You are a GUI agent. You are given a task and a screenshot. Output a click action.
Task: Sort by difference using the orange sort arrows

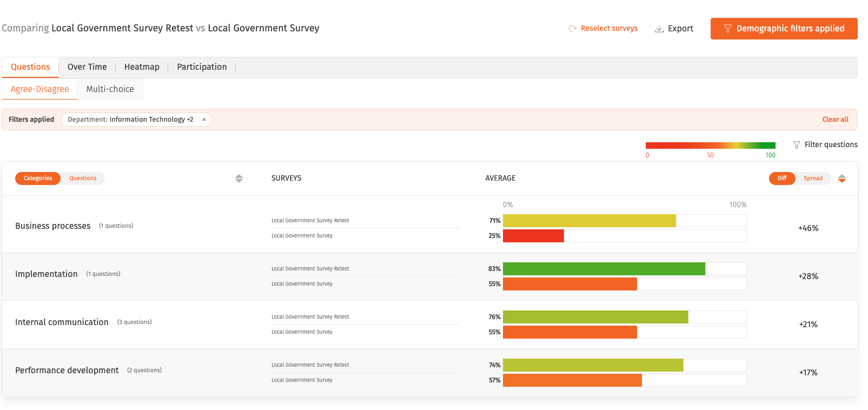tap(842, 178)
